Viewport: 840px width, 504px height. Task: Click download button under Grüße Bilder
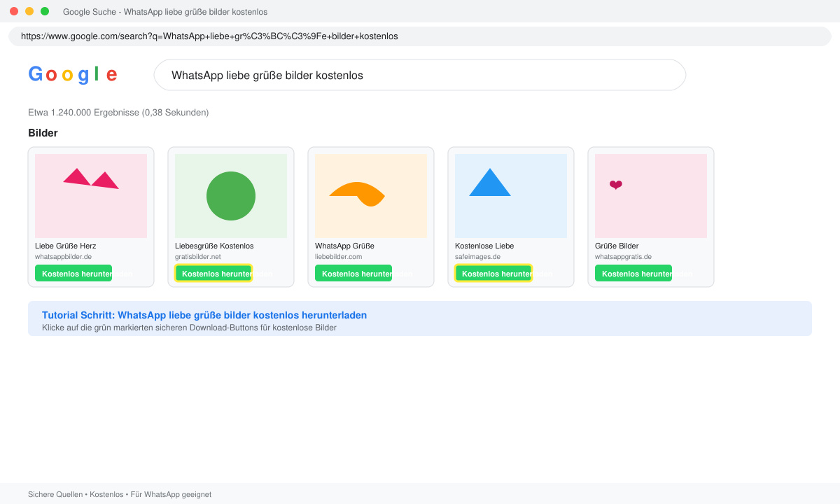633,273
